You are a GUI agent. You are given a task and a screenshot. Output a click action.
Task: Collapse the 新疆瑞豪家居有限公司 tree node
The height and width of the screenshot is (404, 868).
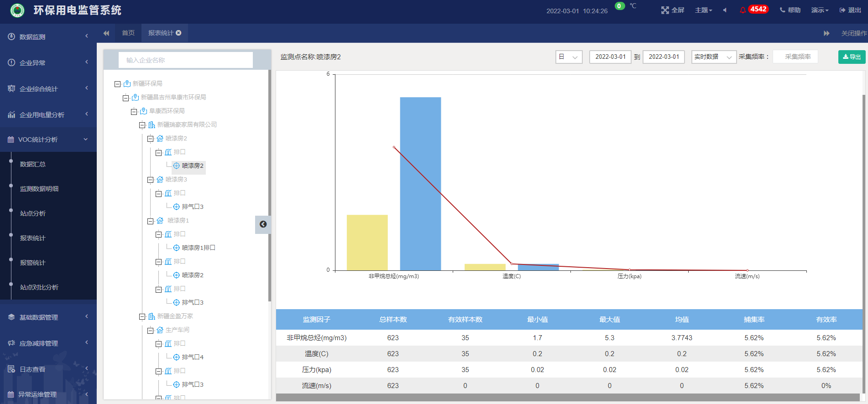coord(142,125)
